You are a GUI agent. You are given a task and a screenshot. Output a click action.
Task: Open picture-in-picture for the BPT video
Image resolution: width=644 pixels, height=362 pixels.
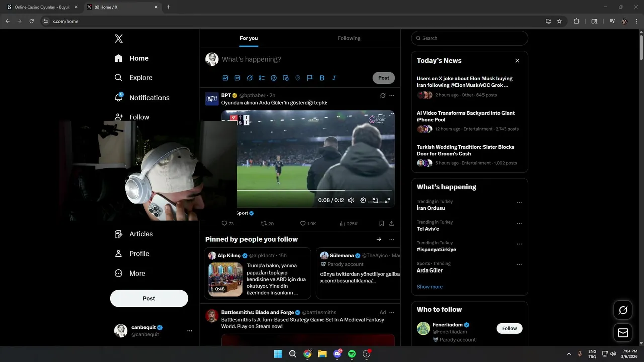pos(375,200)
